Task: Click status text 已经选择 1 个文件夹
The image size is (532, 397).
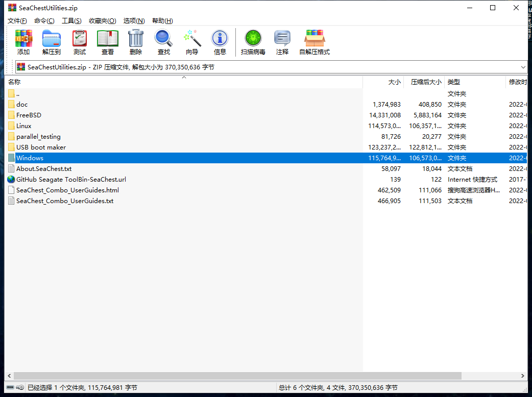Action: point(56,387)
